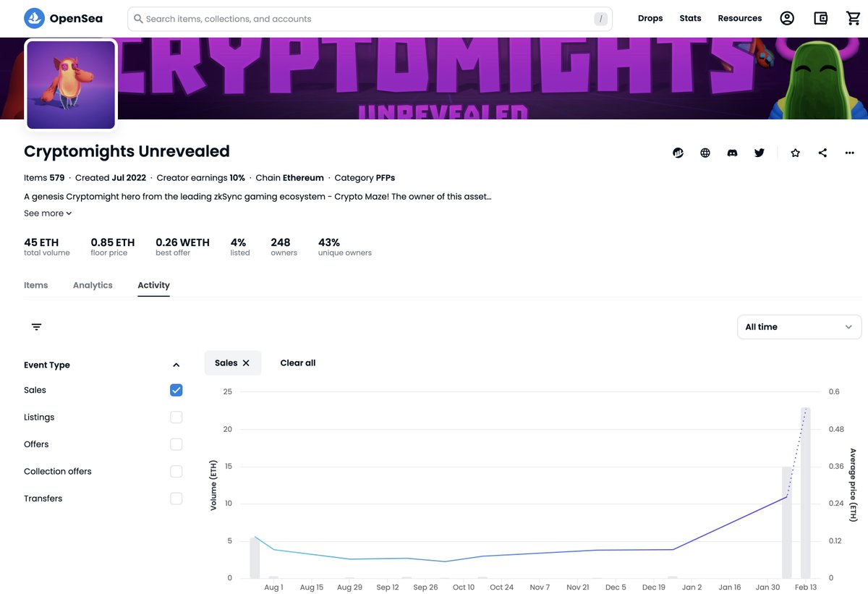Click the search slash shortcut badge

point(601,19)
